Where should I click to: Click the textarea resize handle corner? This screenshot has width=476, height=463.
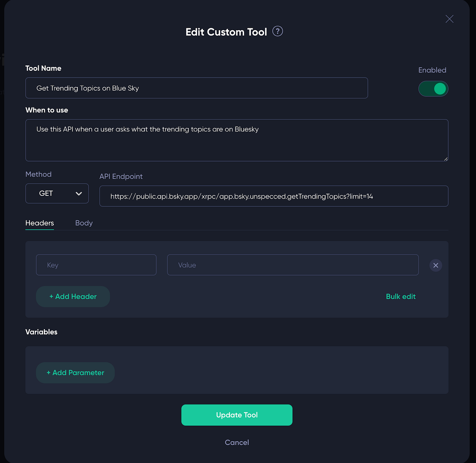(446, 158)
